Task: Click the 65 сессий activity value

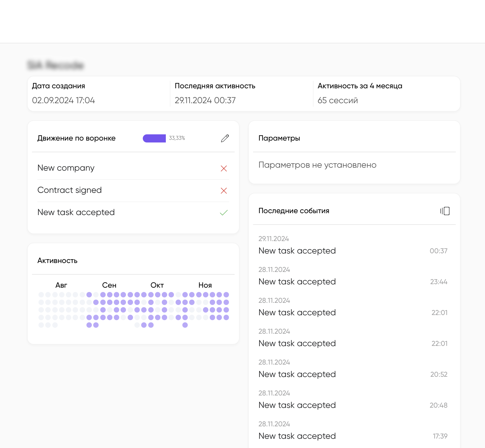Action: point(338,100)
